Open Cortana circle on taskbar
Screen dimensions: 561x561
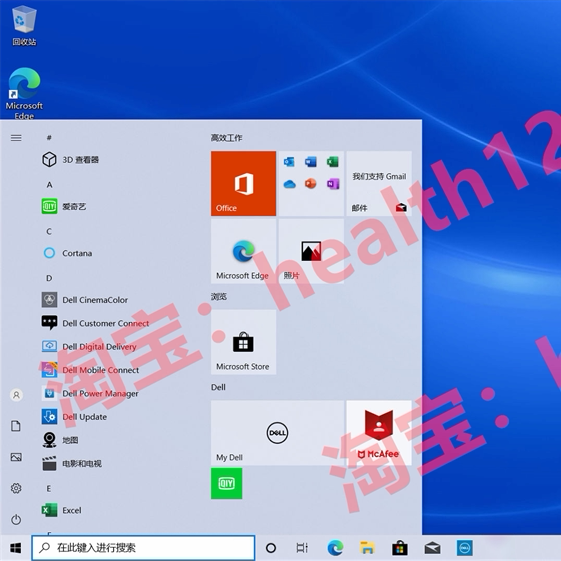pyautogui.click(x=271, y=548)
